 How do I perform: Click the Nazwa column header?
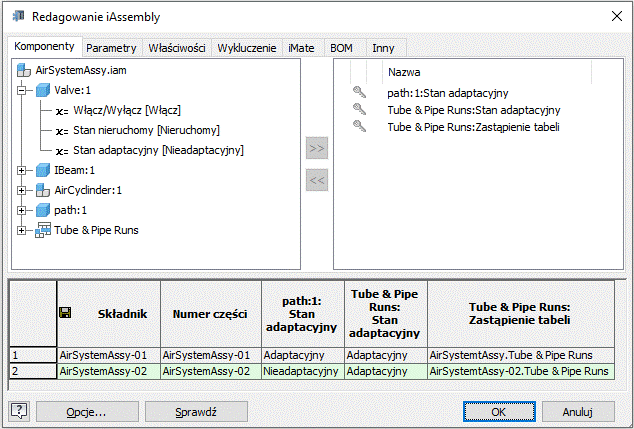(x=486, y=72)
